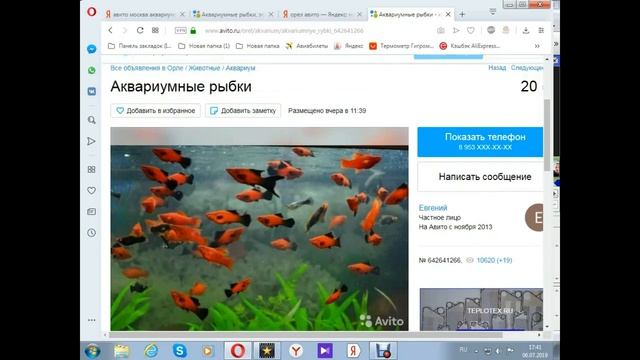Click the Следующее listing link
This screenshot has height=360, width=640.
pyautogui.click(x=527, y=68)
